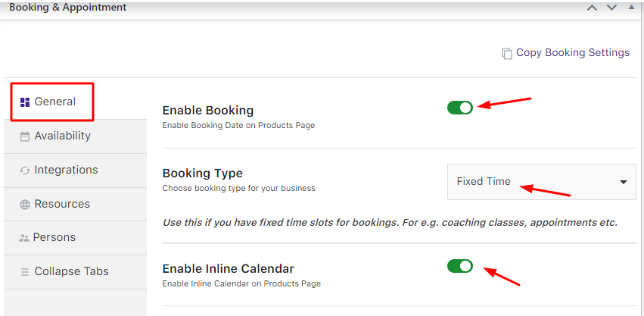
Task: Open the Persons tab
Action: (x=75, y=238)
